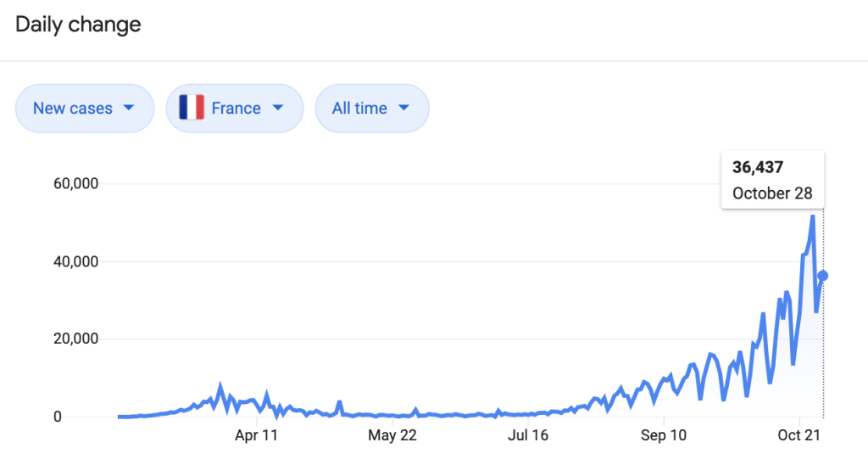Open the France country selector
The width and height of the screenshot is (868, 465).
click(x=235, y=109)
